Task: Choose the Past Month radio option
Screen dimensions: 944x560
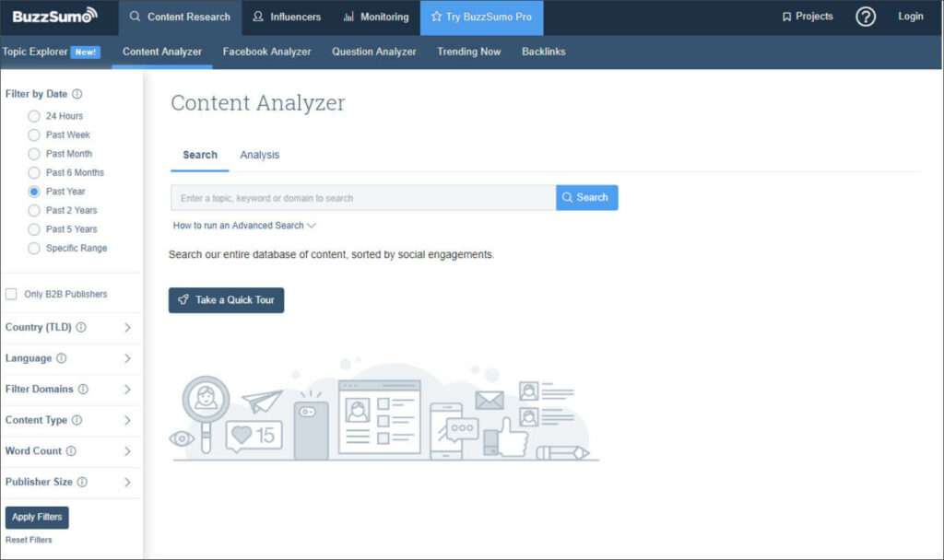Action: pyautogui.click(x=34, y=154)
